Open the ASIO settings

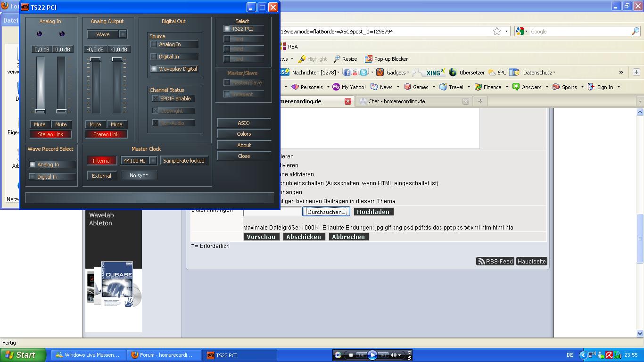click(244, 123)
